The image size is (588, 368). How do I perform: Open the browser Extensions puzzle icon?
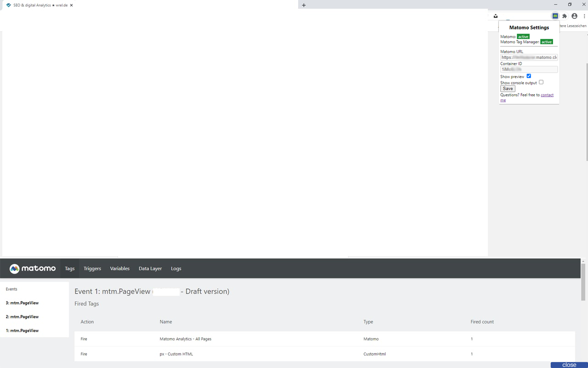[x=565, y=16]
